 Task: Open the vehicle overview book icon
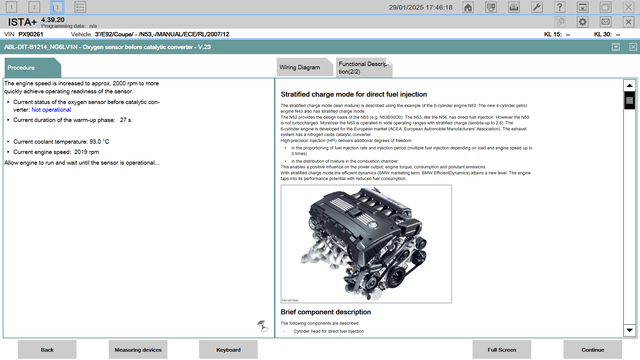(x=491, y=7)
